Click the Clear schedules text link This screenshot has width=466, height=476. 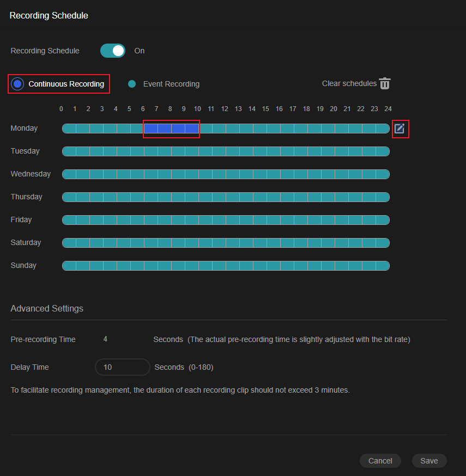tap(349, 83)
